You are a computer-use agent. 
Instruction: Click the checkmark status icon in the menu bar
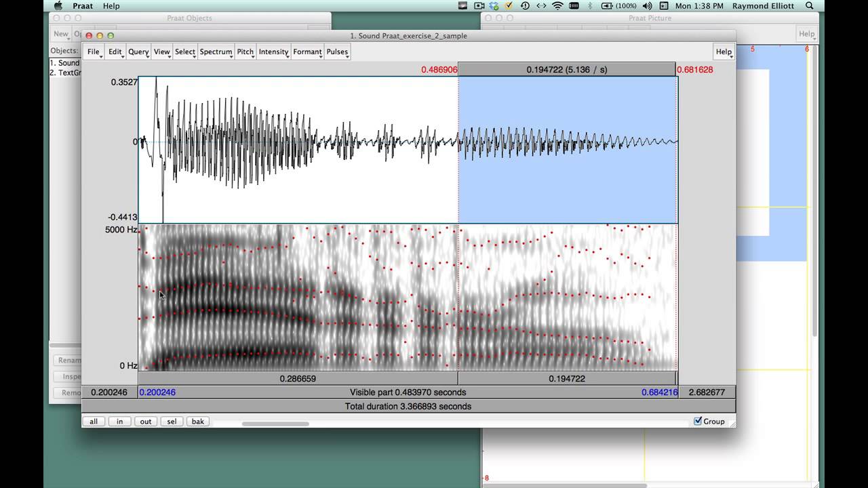pyautogui.click(x=509, y=5)
